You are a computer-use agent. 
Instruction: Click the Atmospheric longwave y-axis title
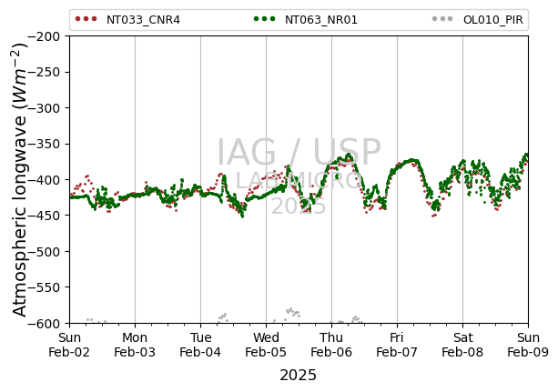(20, 180)
